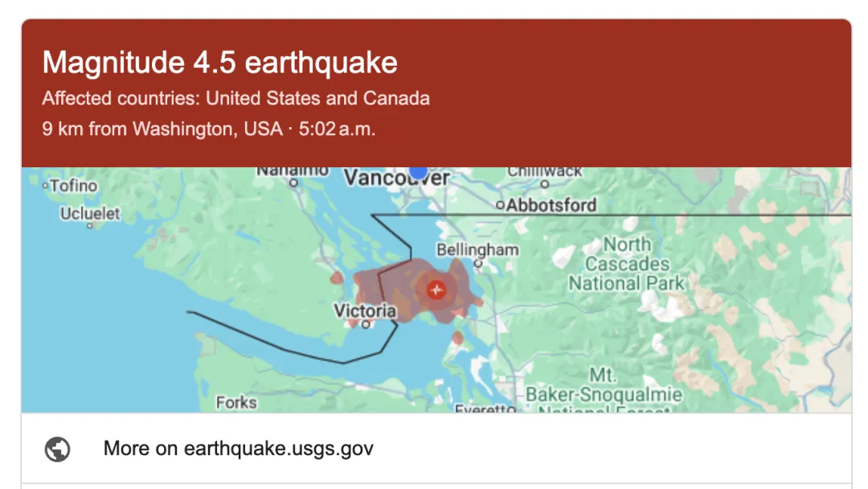This screenshot has height=489, width=868.
Task: Click the small red shake zone near Everett
Action: tap(458, 337)
